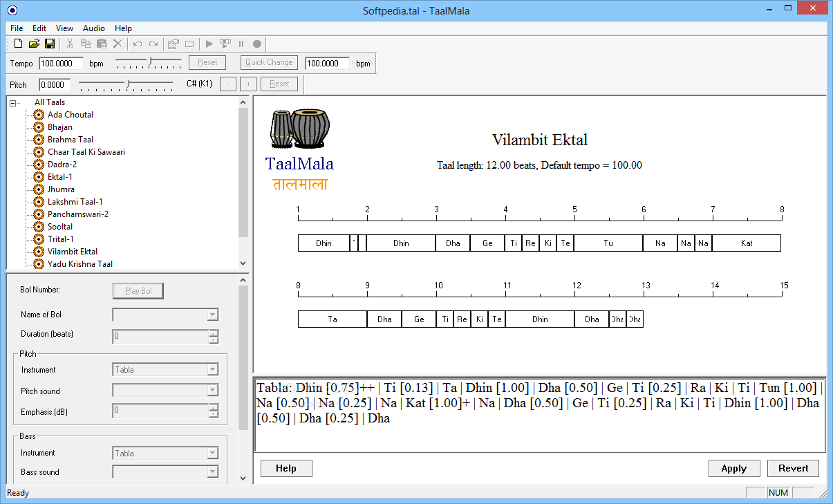Open the View menu
Screen dimensions: 833x504
point(65,28)
